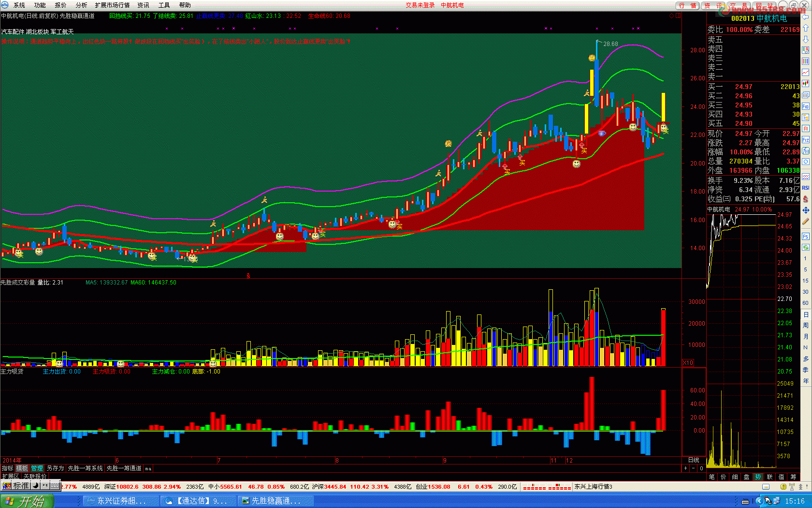Open the 系统 menu
This screenshot has height=508, width=812.
tap(19, 5)
